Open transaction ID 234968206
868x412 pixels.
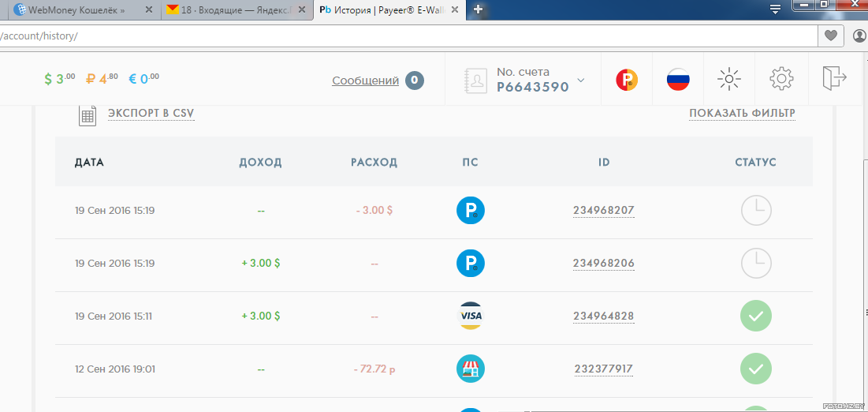click(x=603, y=264)
